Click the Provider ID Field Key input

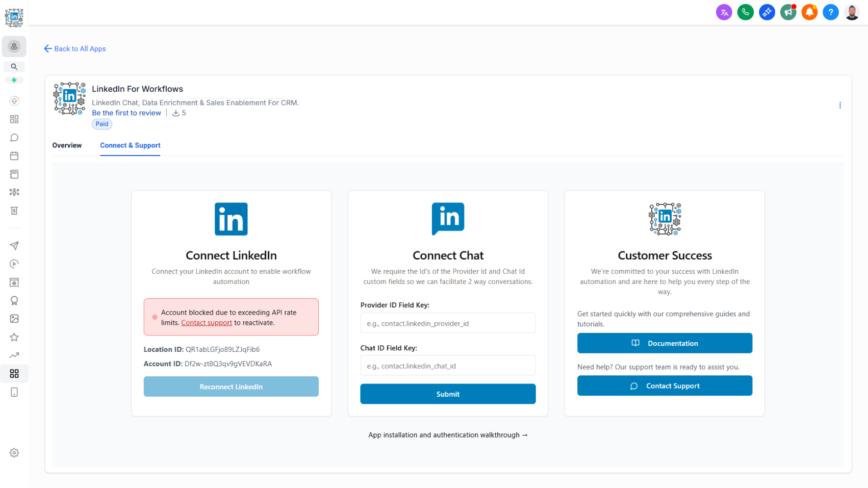click(448, 323)
